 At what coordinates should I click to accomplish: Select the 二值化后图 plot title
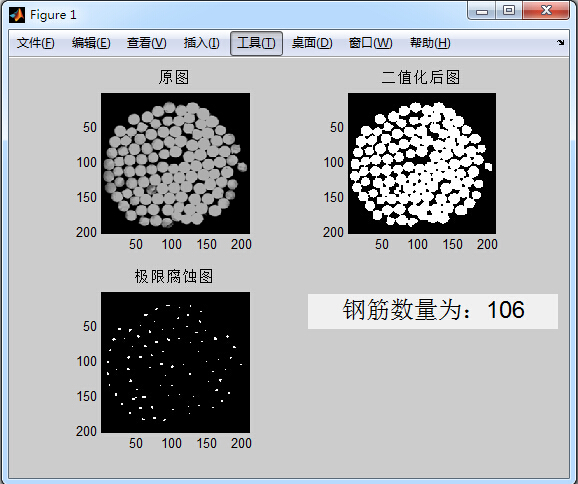point(421,77)
